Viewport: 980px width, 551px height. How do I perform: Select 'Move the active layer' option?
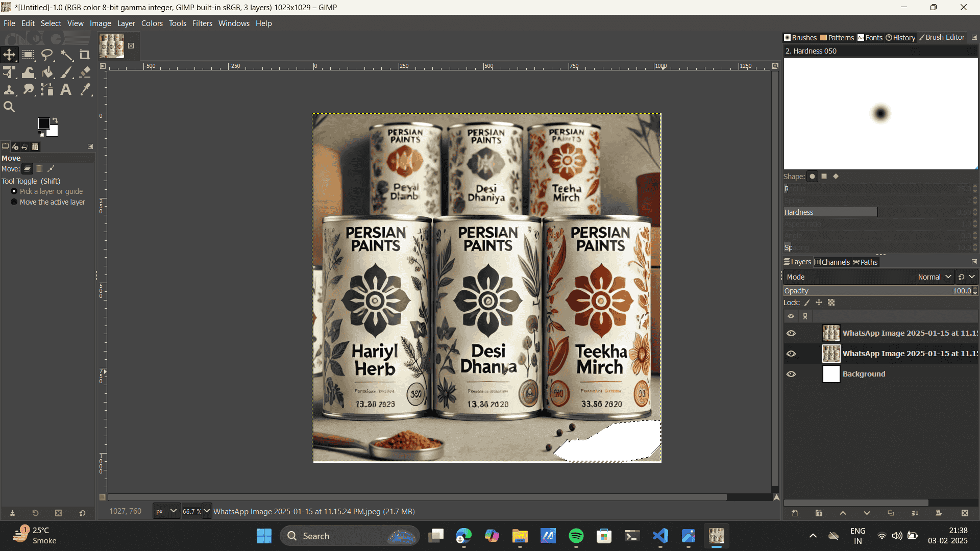(x=48, y=202)
